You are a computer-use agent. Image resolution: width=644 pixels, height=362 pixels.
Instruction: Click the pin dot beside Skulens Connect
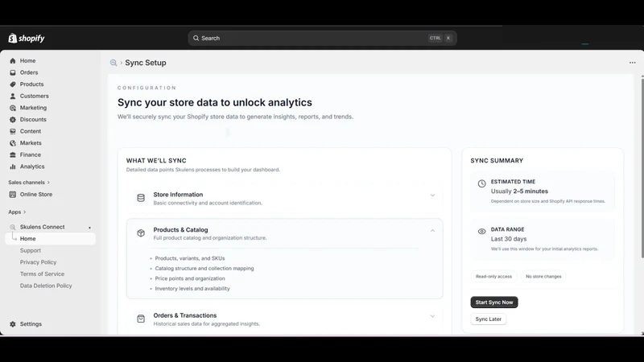click(x=89, y=228)
